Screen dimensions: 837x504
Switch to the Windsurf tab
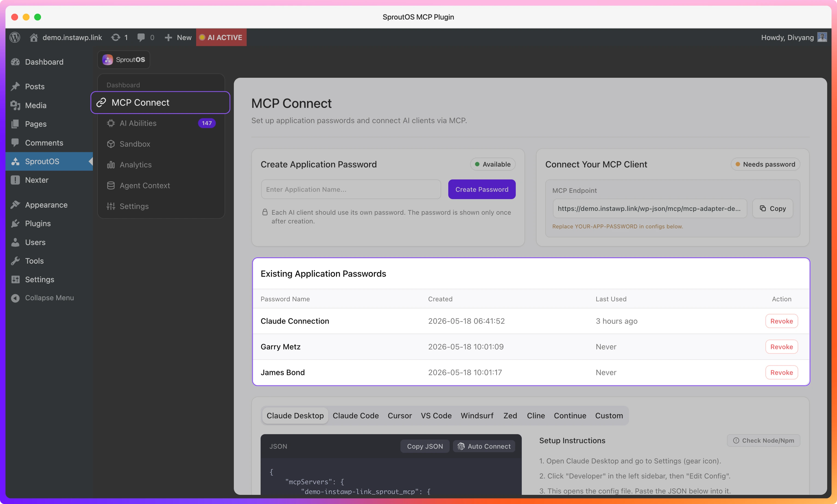477,416
